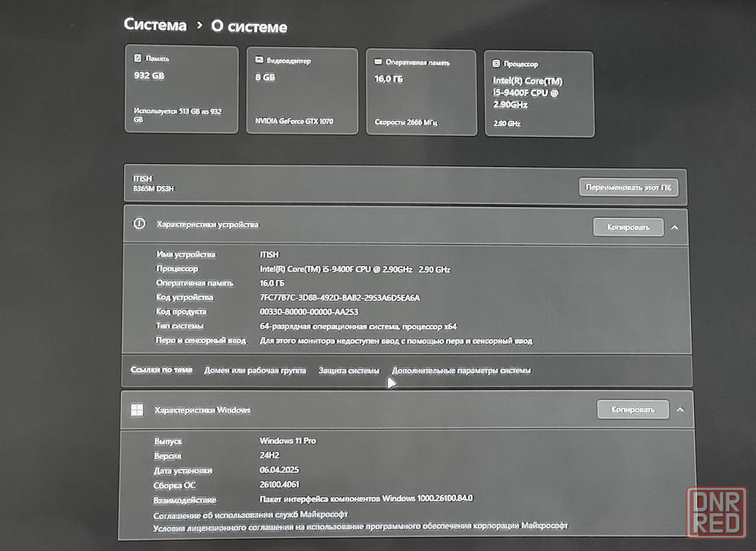The image size is (756, 551).
Task: Click the NVIDIA GeForce GTX 1070 text
Action: pyautogui.click(x=294, y=121)
